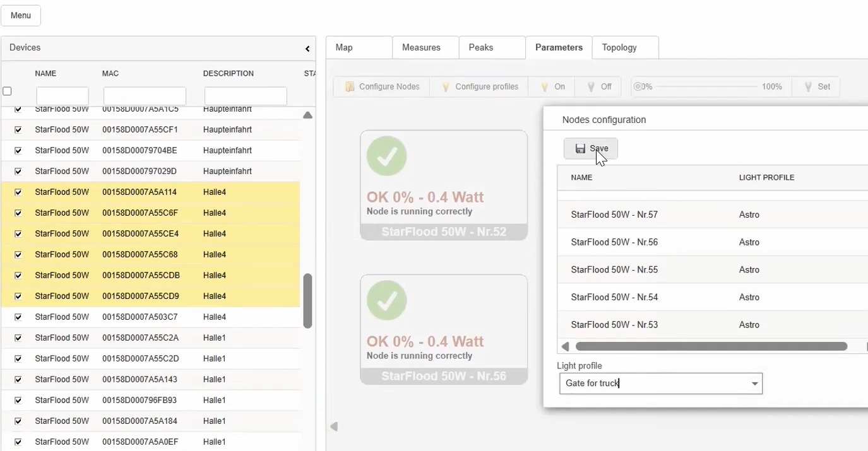The height and width of the screenshot is (451, 868).
Task: Click the StarFlood 50W - Nr.52 card label
Action: pyautogui.click(x=444, y=232)
